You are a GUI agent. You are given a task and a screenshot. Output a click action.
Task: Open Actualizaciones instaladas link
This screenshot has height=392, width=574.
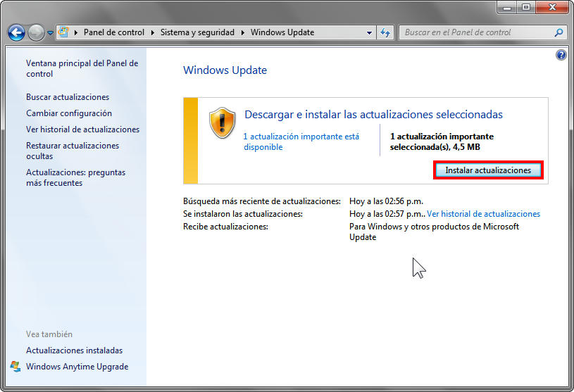[x=75, y=350]
